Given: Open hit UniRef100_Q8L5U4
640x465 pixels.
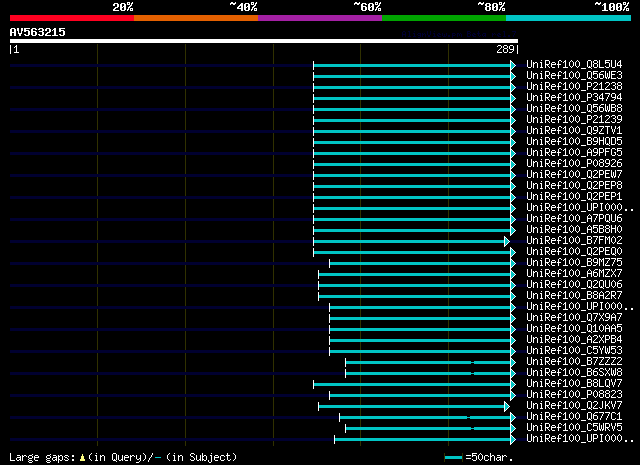Looking at the screenshot, I should pos(574,65).
